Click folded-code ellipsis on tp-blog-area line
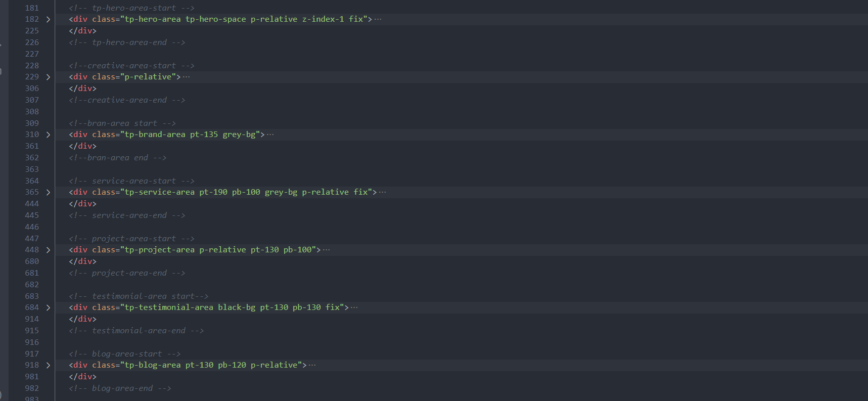Image resolution: width=868 pixels, height=401 pixels. click(312, 365)
